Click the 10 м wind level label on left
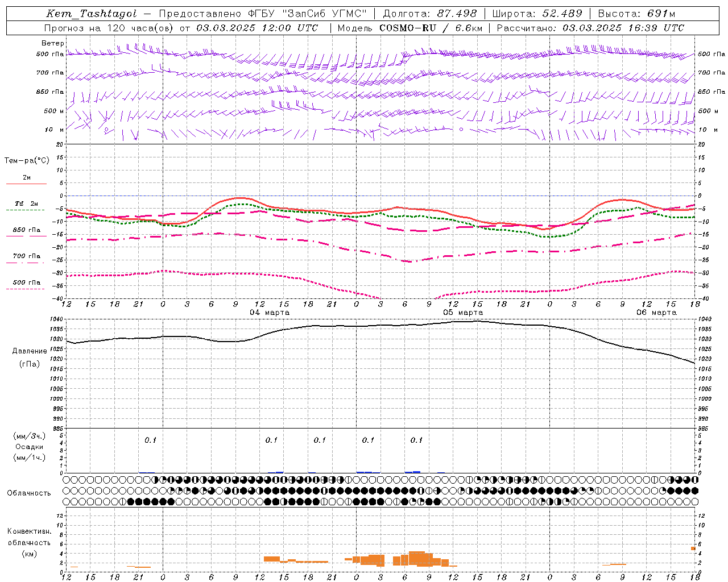Viewport: 728px width, 582px height. click(54, 130)
